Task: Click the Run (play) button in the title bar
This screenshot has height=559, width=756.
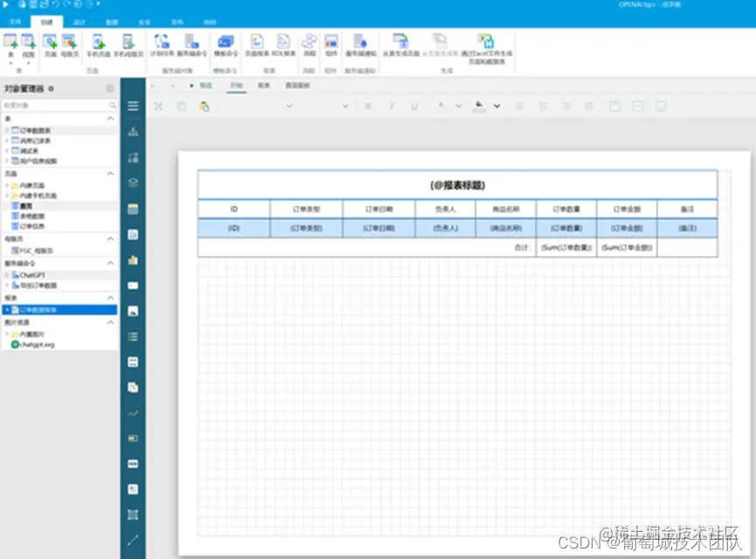Action: point(6,4)
